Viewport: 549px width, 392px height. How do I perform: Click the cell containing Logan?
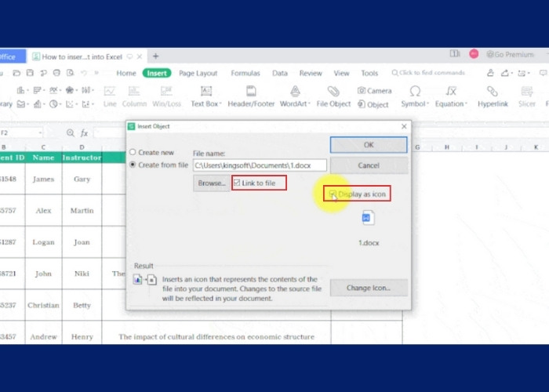pyautogui.click(x=43, y=241)
